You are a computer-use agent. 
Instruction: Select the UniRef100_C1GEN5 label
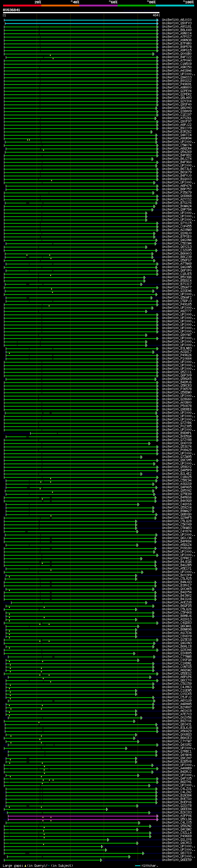coord(177,690)
